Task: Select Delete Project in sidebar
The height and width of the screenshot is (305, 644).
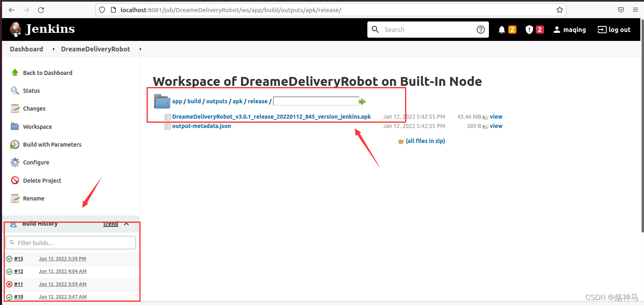Action: [x=42, y=181]
